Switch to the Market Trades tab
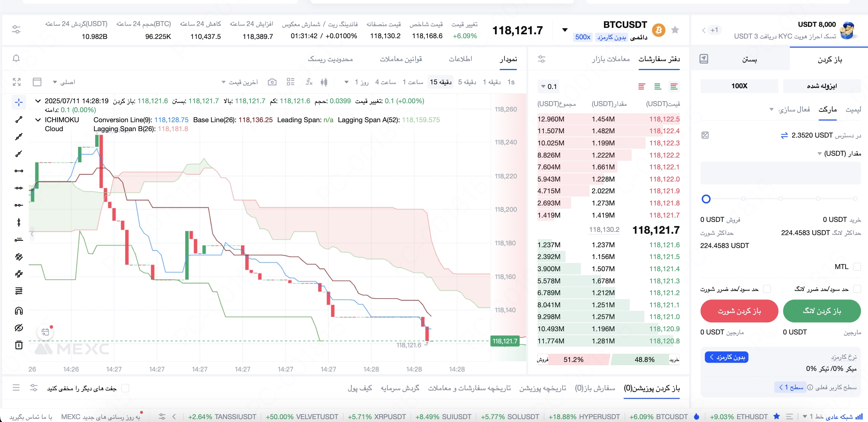The height and width of the screenshot is (422, 868). click(x=611, y=59)
